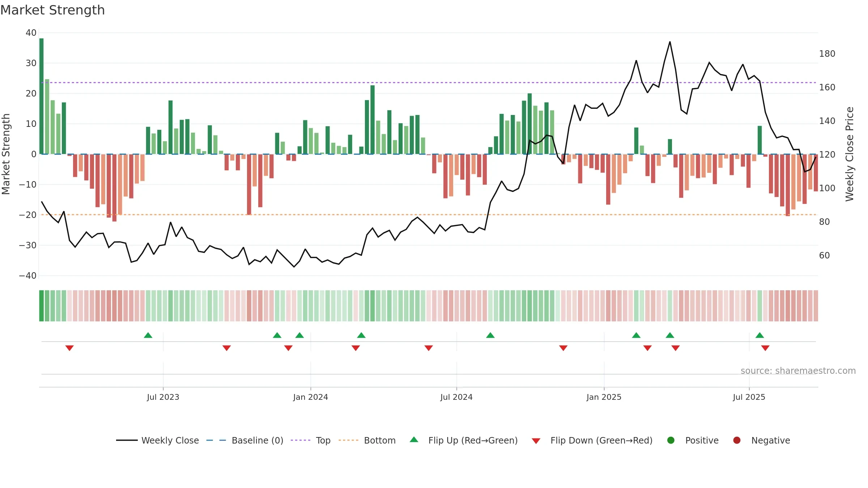Click the −40 strength axis label
Image resolution: width=868 pixels, height=488 pixels.
coord(28,276)
